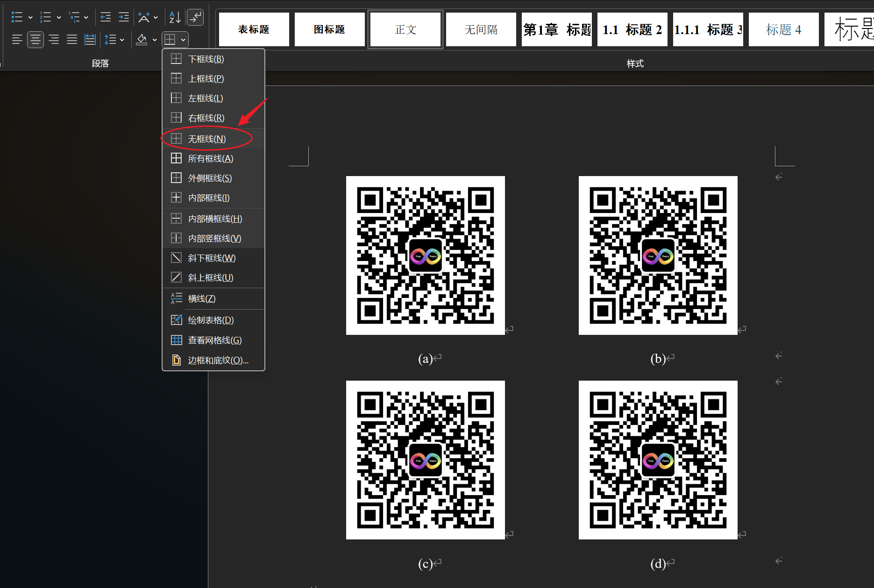This screenshot has height=588, width=874.
Task: Align paragraph text to the left
Action: 17,40
